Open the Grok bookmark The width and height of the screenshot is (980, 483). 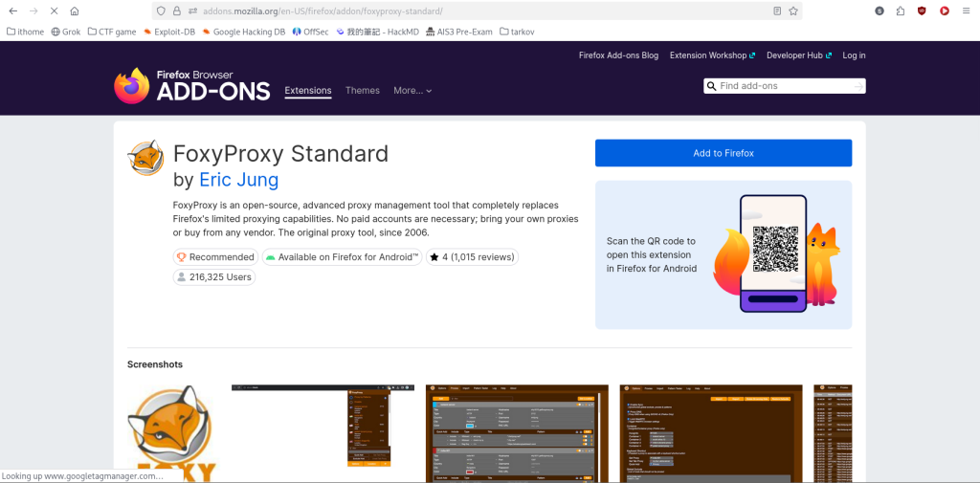tap(66, 32)
